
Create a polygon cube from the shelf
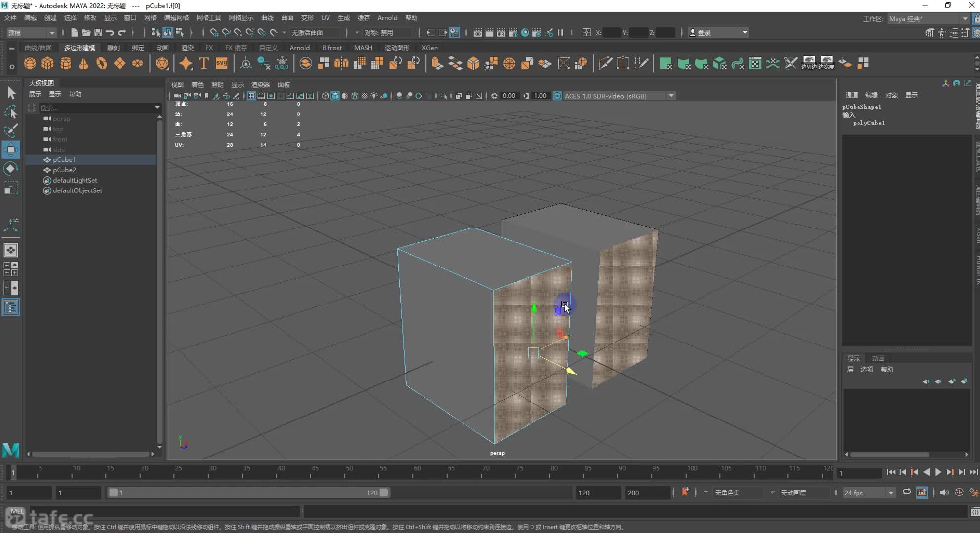[x=47, y=63]
